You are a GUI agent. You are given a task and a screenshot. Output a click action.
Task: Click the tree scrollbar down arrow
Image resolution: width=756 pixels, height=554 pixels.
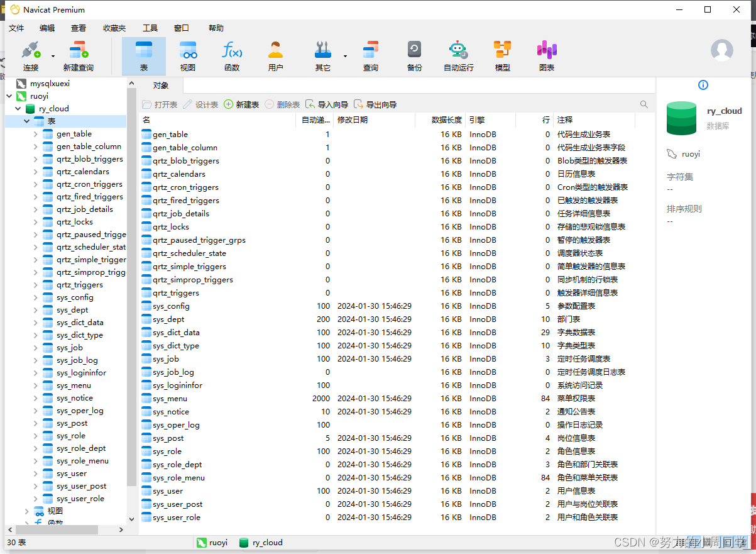(x=131, y=519)
